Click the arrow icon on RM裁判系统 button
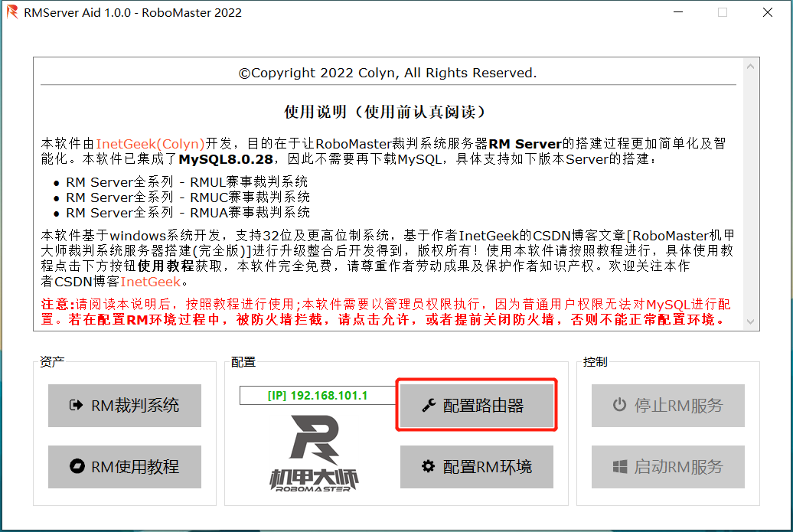793x532 pixels. point(76,405)
